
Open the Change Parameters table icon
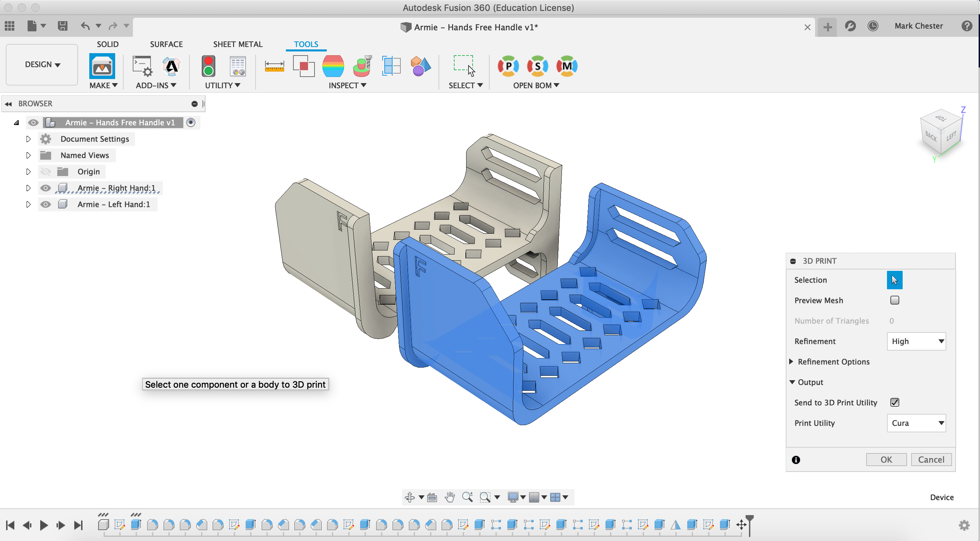pyautogui.click(x=238, y=66)
